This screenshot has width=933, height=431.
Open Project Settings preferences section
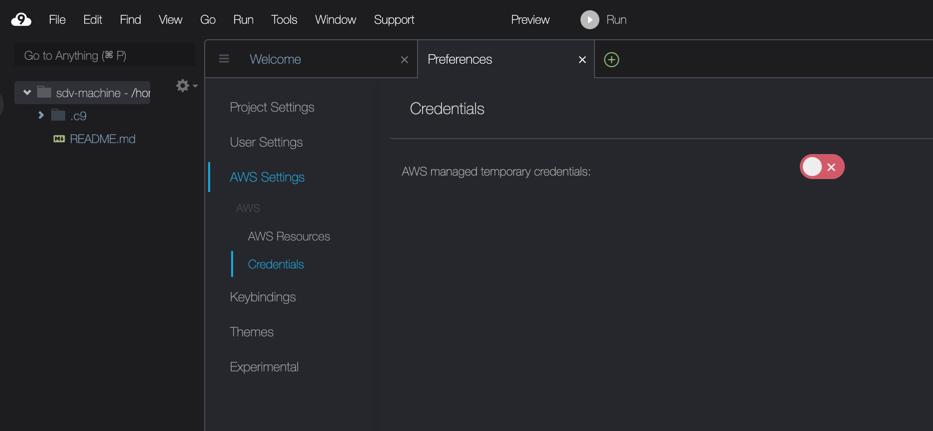tap(272, 108)
